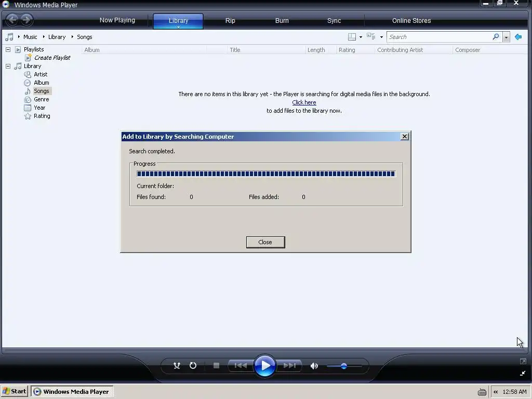Skip to the previous track
532x399 pixels.
pyautogui.click(x=241, y=365)
